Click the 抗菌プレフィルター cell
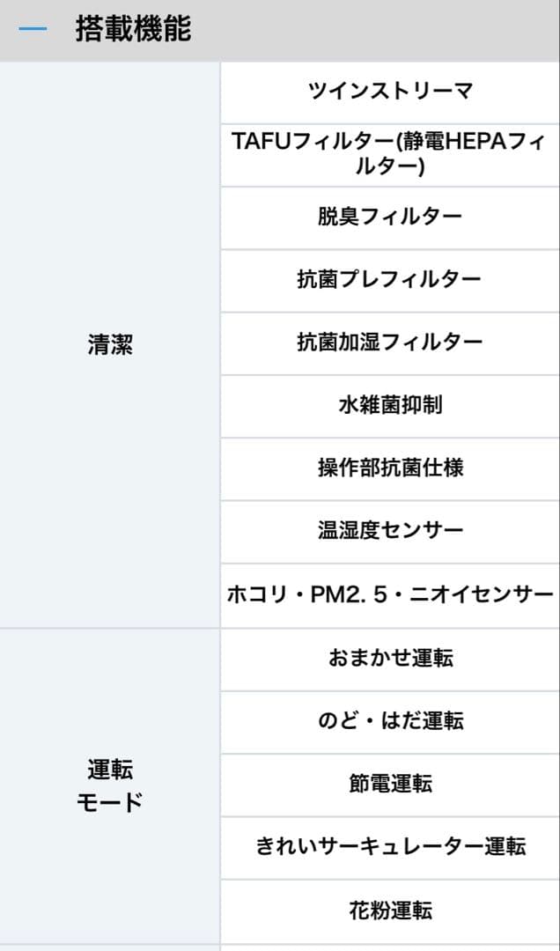This screenshot has height=951, width=560. click(x=390, y=280)
